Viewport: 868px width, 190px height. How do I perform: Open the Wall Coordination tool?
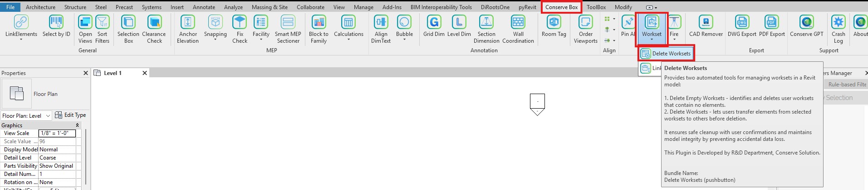point(518,23)
